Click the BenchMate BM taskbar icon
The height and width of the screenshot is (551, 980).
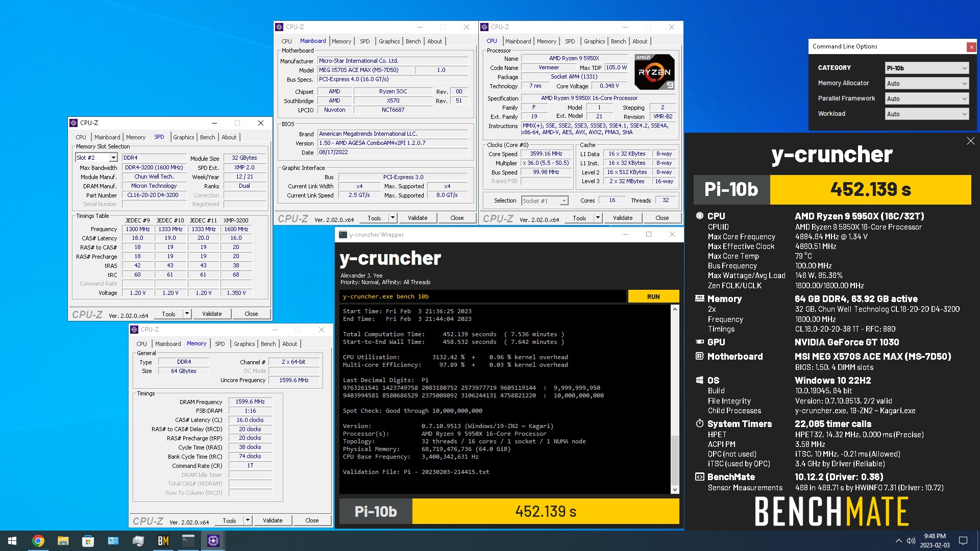click(163, 541)
